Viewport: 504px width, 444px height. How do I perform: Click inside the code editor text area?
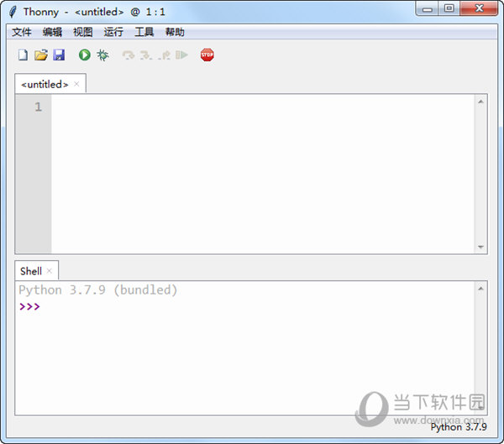[x=263, y=174]
